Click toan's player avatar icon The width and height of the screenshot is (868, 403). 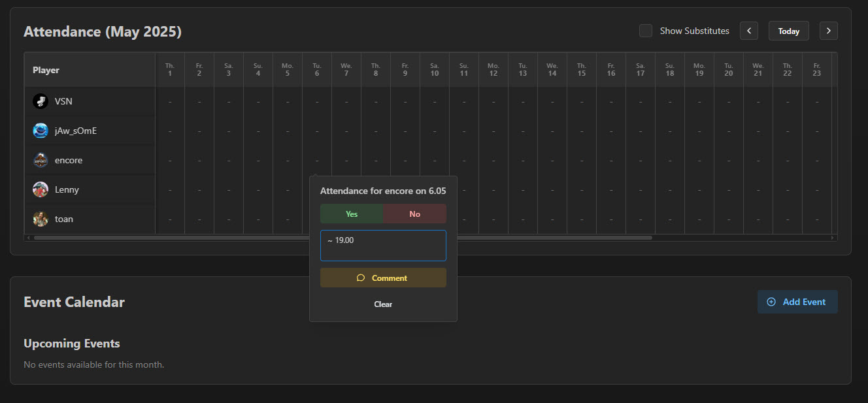(41, 219)
